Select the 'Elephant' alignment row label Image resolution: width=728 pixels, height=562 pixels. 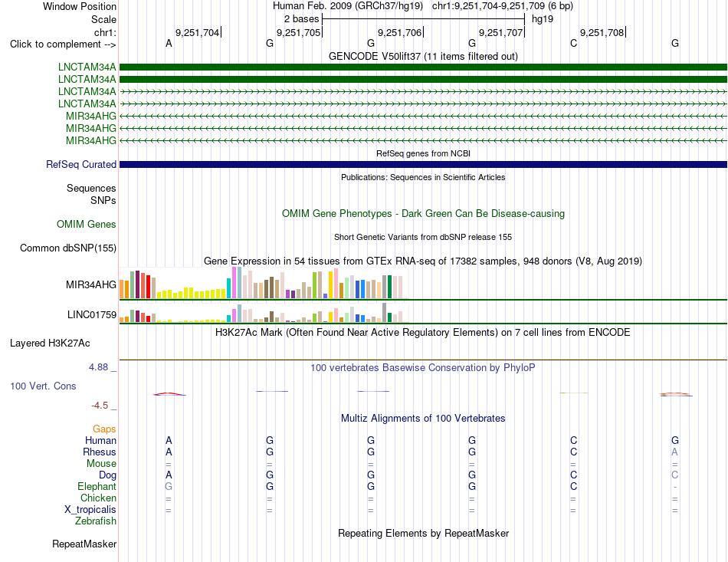(97, 486)
